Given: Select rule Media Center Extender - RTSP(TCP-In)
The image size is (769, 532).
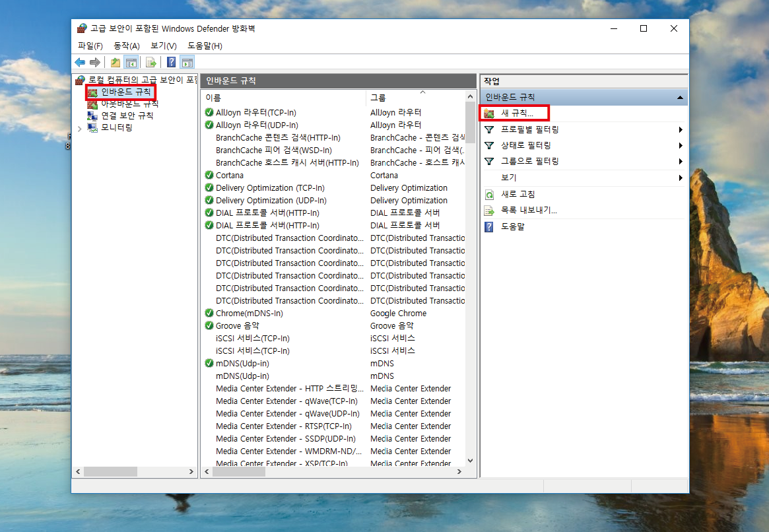Looking at the screenshot, I should [283, 426].
